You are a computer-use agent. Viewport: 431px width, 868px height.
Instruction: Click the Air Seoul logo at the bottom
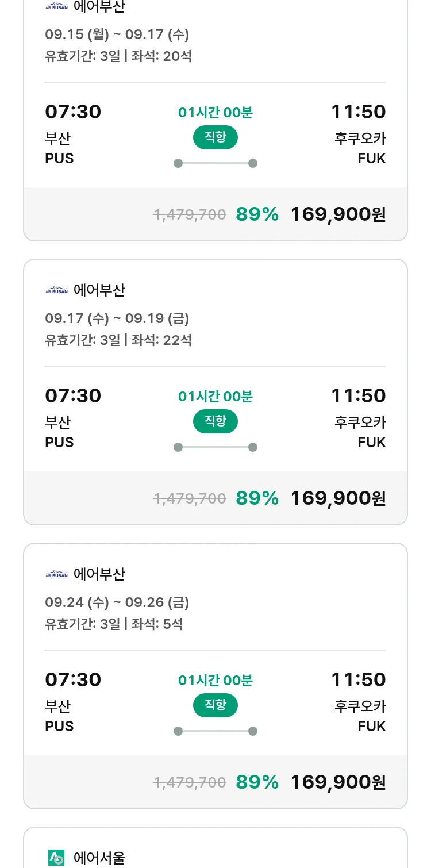pos(56,858)
